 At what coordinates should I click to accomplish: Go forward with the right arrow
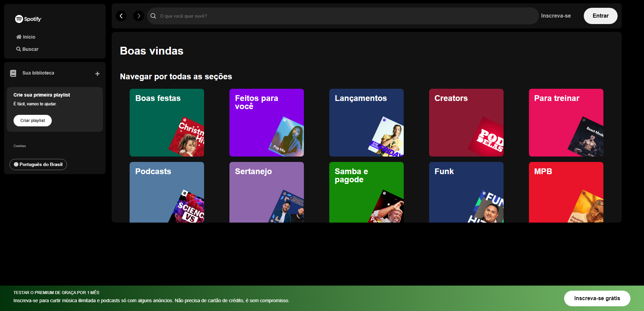click(139, 16)
